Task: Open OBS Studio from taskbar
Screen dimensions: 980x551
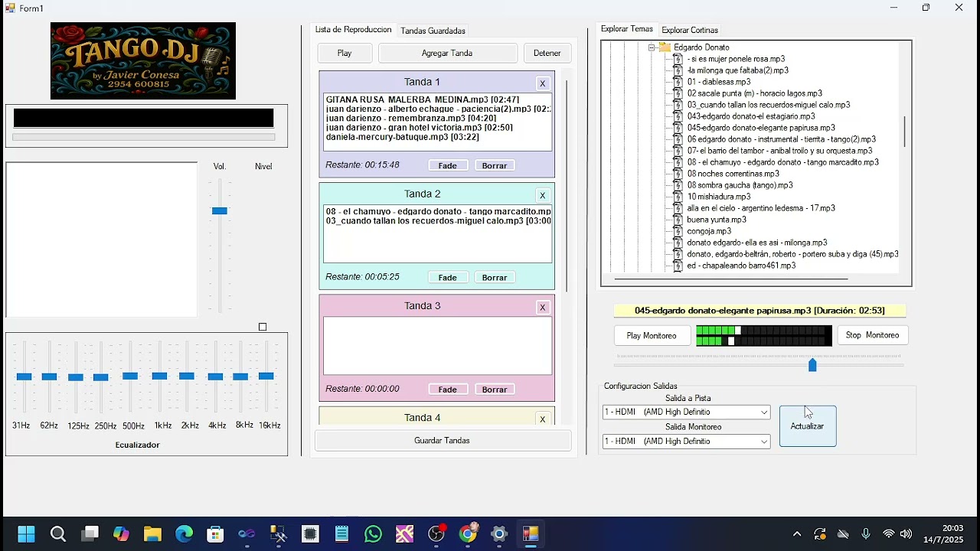Action: [x=436, y=534]
